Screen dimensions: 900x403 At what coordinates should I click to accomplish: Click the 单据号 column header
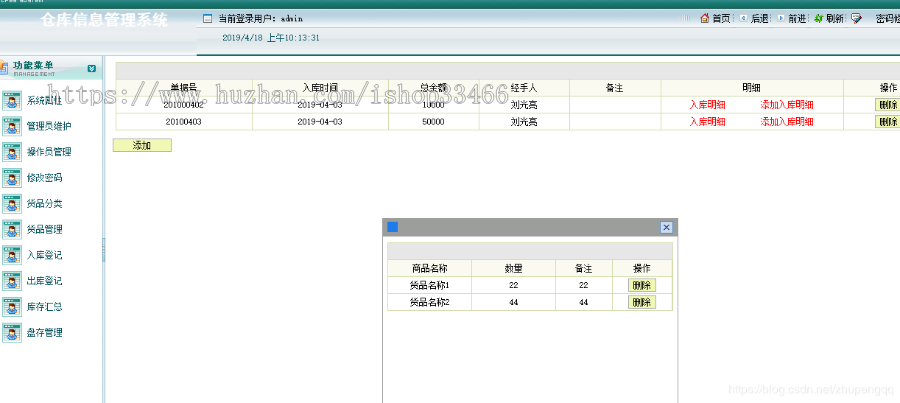184,88
